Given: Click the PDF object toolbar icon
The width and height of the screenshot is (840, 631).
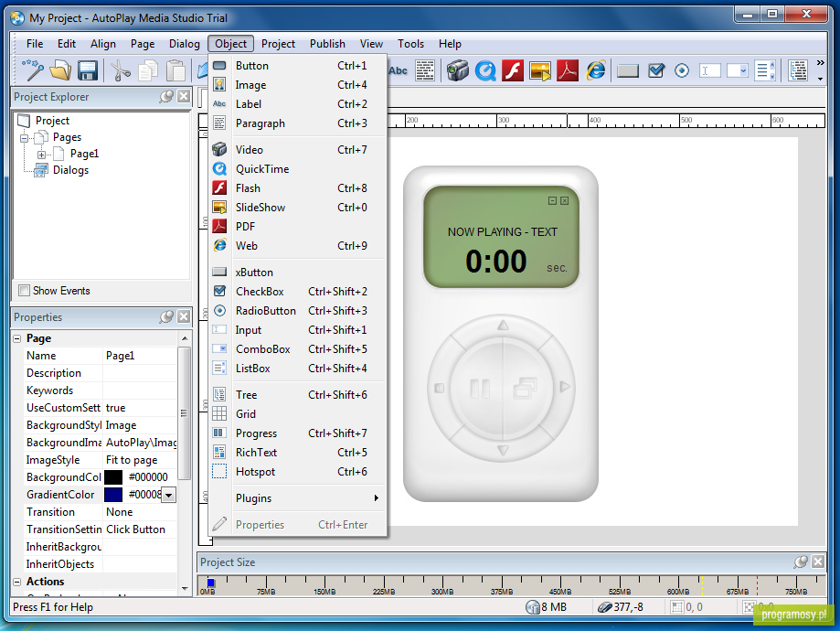Looking at the screenshot, I should pos(568,70).
